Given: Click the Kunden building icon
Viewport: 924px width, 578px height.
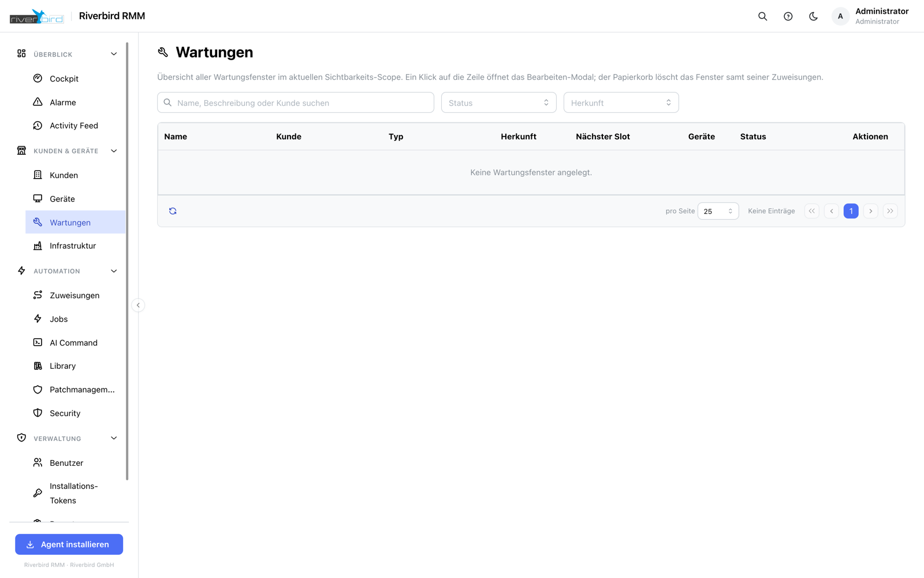Looking at the screenshot, I should (x=38, y=175).
